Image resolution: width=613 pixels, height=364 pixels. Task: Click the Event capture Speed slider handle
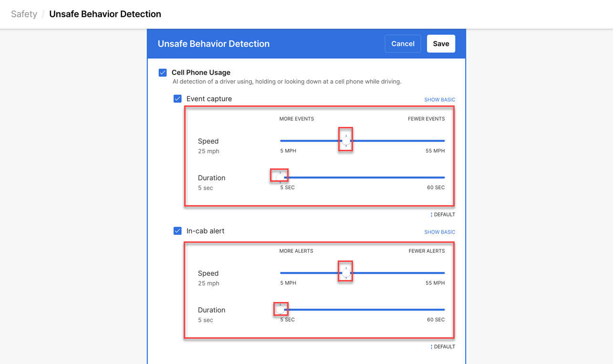[346, 141]
